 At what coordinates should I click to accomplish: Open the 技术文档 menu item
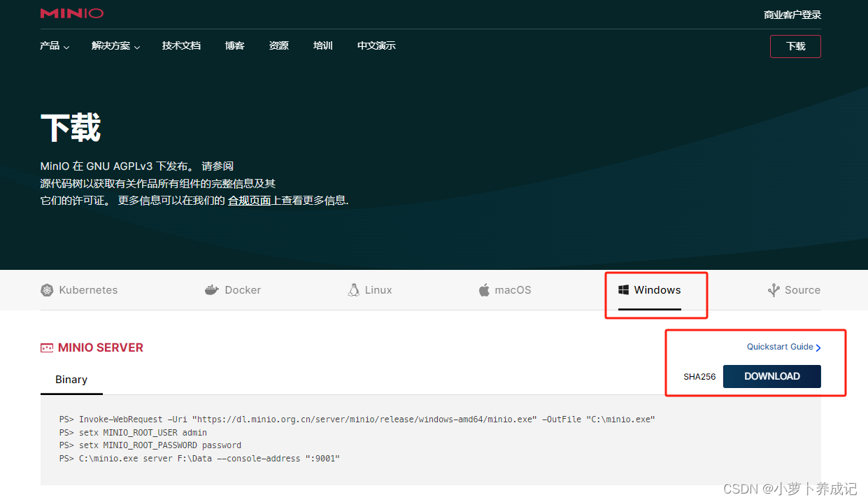181,45
